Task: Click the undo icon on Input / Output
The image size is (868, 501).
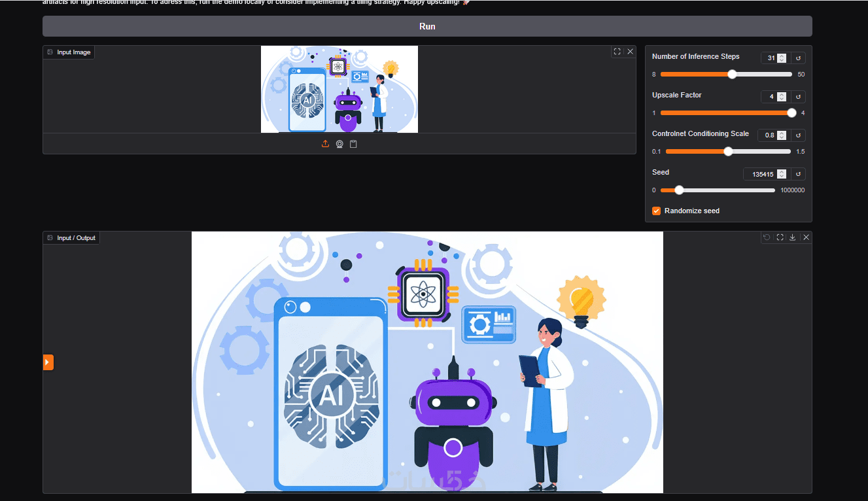Action: click(x=767, y=237)
